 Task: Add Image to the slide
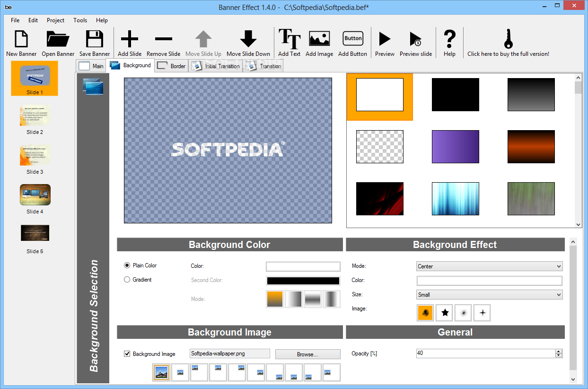(x=319, y=43)
